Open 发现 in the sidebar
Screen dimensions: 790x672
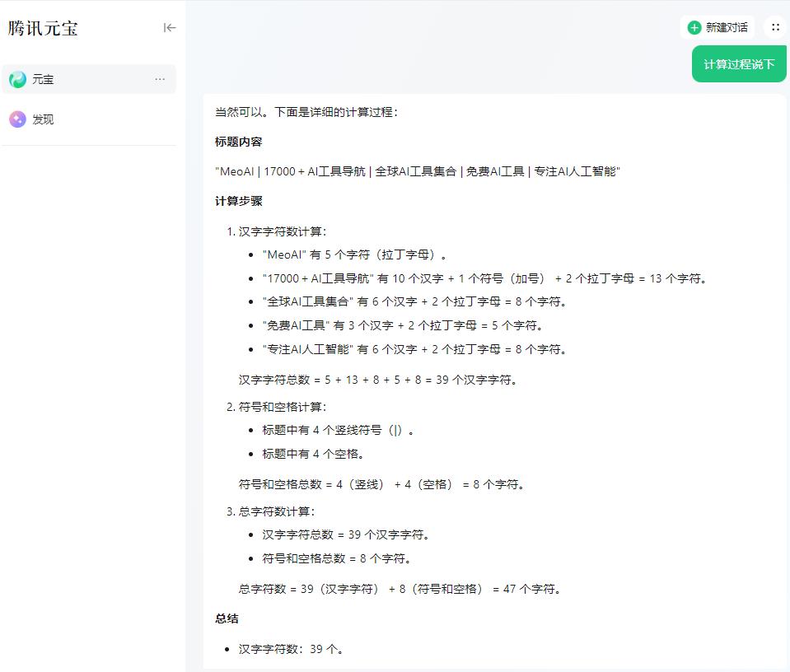pyautogui.click(x=89, y=119)
